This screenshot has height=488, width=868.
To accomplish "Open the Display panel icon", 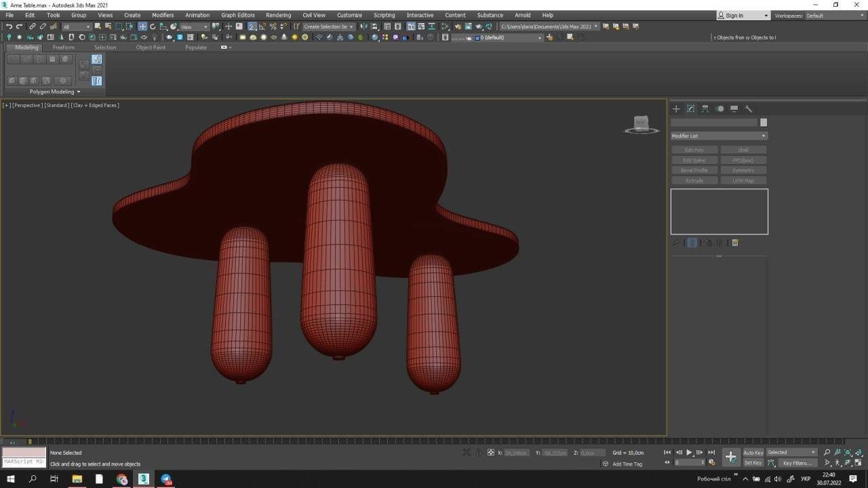I will pyautogui.click(x=734, y=108).
